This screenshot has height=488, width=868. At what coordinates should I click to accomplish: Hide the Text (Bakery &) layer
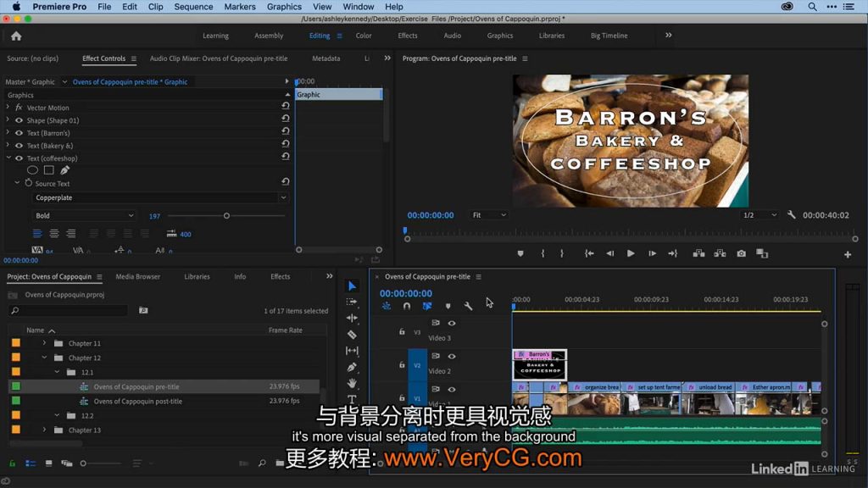pyautogui.click(x=19, y=146)
